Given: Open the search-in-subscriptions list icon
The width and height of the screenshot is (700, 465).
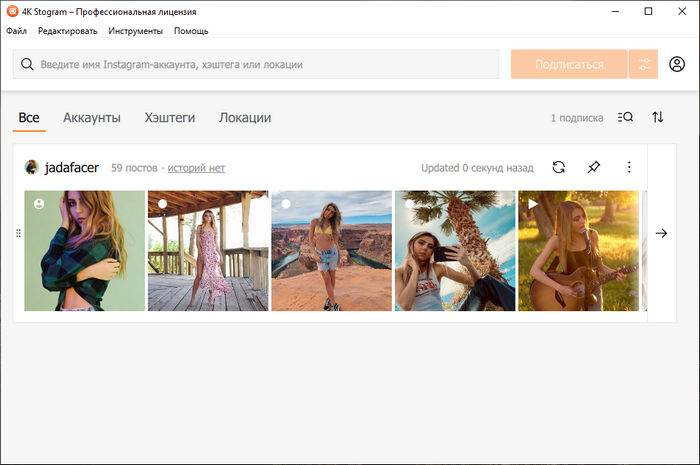Looking at the screenshot, I should [625, 117].
